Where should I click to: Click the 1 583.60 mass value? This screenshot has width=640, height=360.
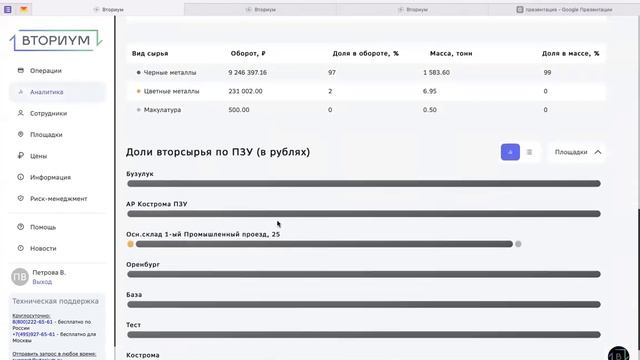point(436,72)
